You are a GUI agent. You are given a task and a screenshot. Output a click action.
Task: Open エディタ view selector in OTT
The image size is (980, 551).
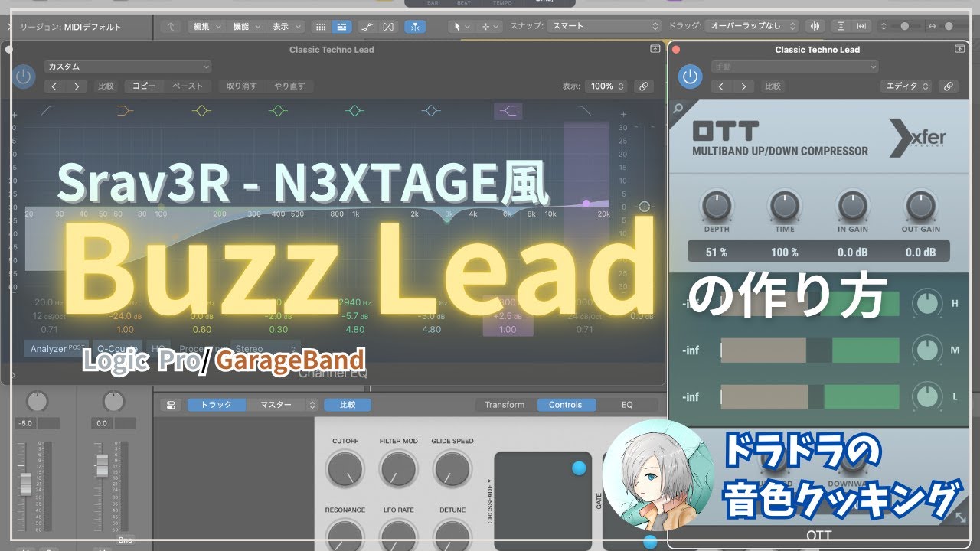(x=906, y=86)
